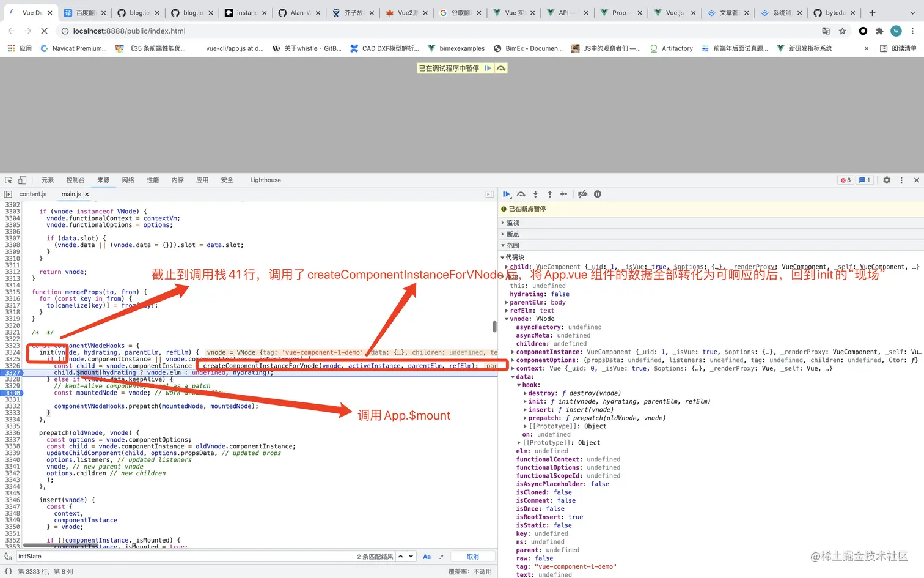Viewport: 924px width, 578px height.
Task: Toggle regular expression search option
Action: pos(441,557)
